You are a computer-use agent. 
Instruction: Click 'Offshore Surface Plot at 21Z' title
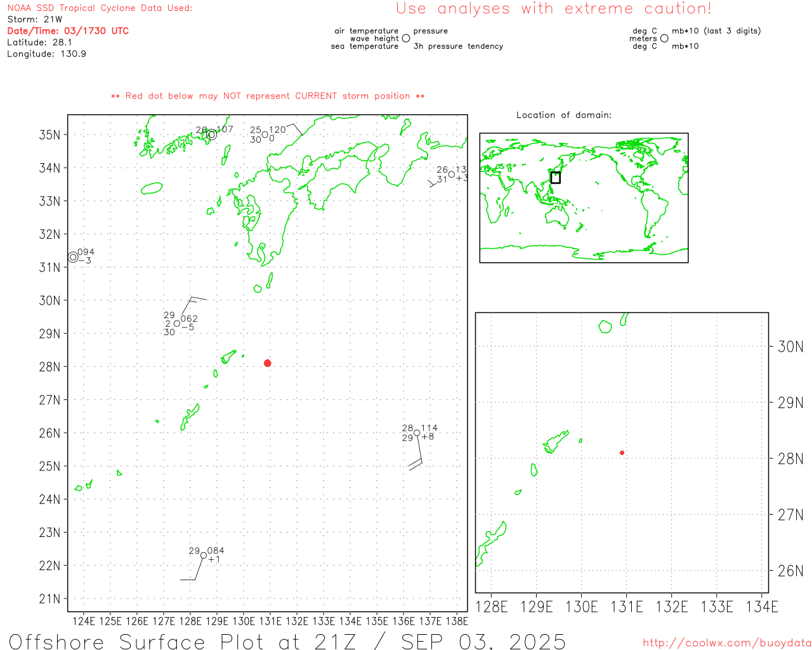click(x=183, y=641)
